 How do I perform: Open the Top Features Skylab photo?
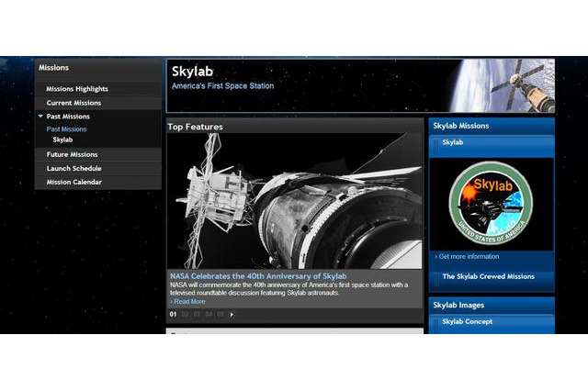click(x=294, y=201)
